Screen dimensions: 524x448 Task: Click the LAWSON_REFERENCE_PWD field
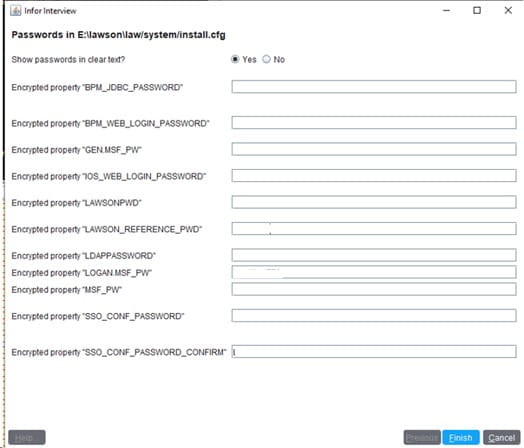(x=374, y=229)
